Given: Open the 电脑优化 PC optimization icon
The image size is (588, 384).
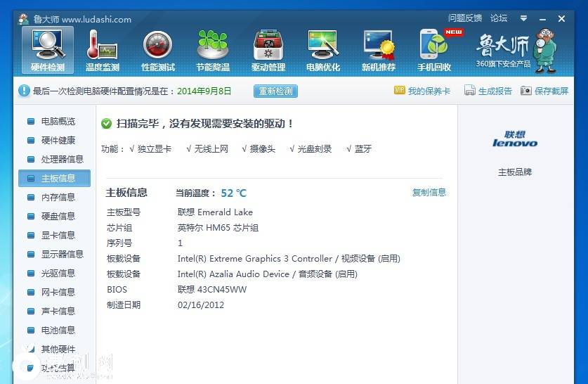Looking at the screenshot, I should click(x=323, y=50).
